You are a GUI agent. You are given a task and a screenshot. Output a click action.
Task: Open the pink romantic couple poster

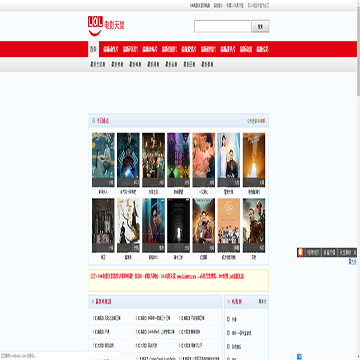click(204, 160)
